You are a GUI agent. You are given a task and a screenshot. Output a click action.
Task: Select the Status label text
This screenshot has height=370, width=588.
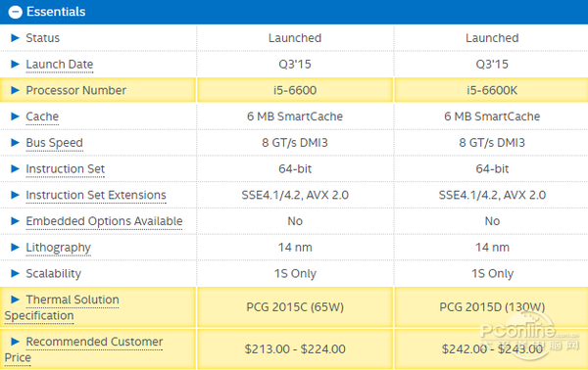coord(42,38)
